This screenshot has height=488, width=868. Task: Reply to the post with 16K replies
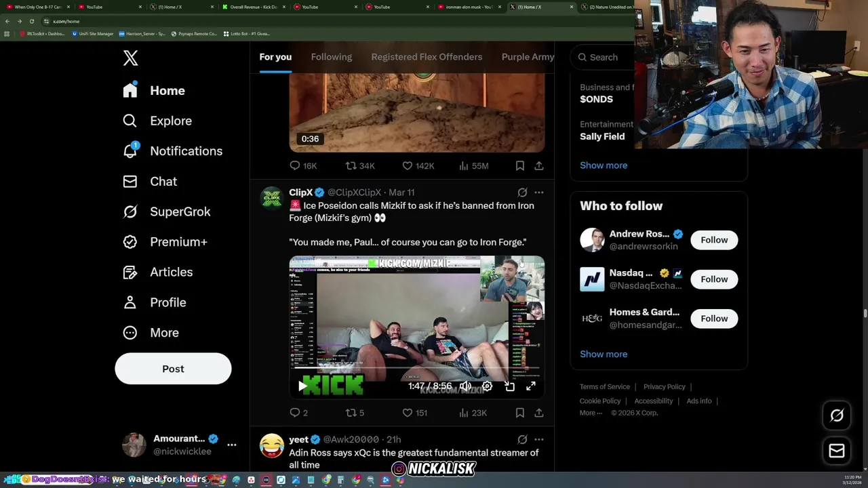(303, 165)
